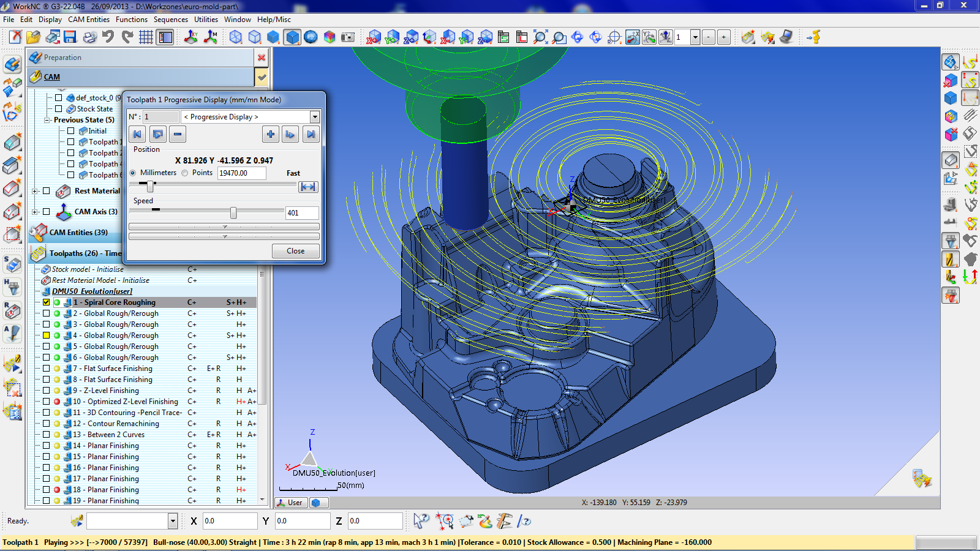Open the Help/Misc menu
980x551 pixels.
[274, 20]
